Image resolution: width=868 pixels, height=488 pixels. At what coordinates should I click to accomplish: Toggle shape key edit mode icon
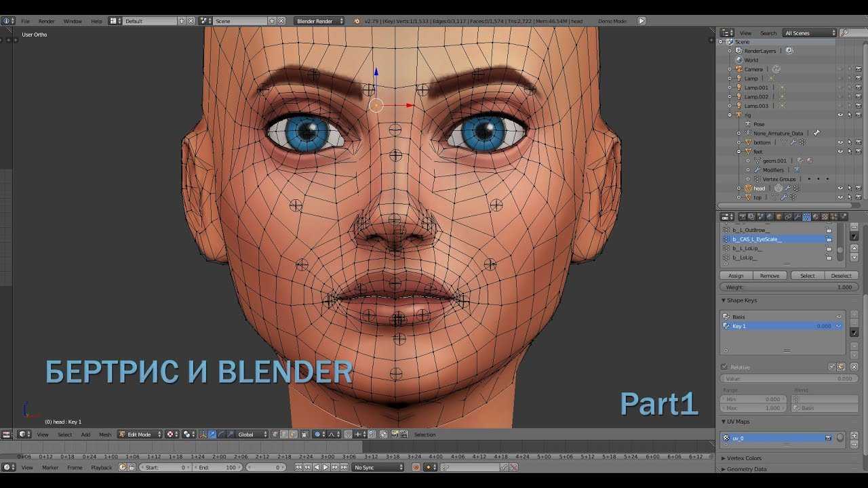pos(841,367)
